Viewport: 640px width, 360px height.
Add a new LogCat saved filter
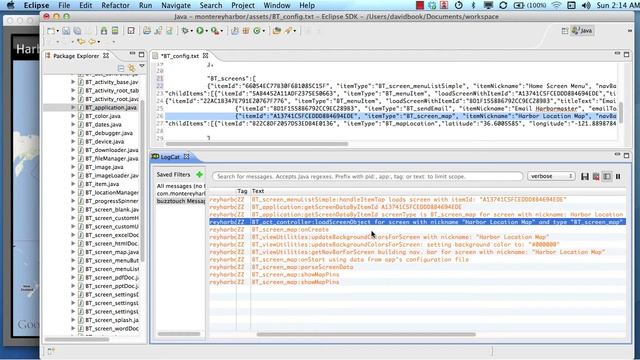click(x=199, y=175)
